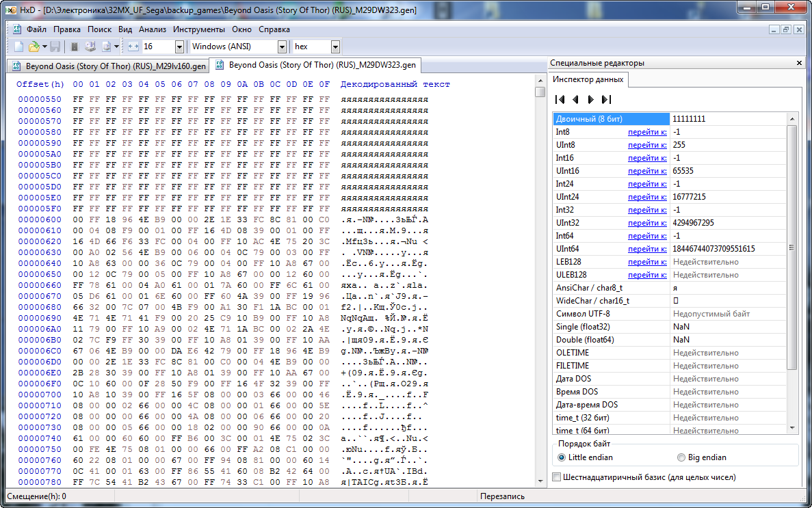Close the Специальные редакторы panel
812x508 pixels.
[x=799, y=63]
